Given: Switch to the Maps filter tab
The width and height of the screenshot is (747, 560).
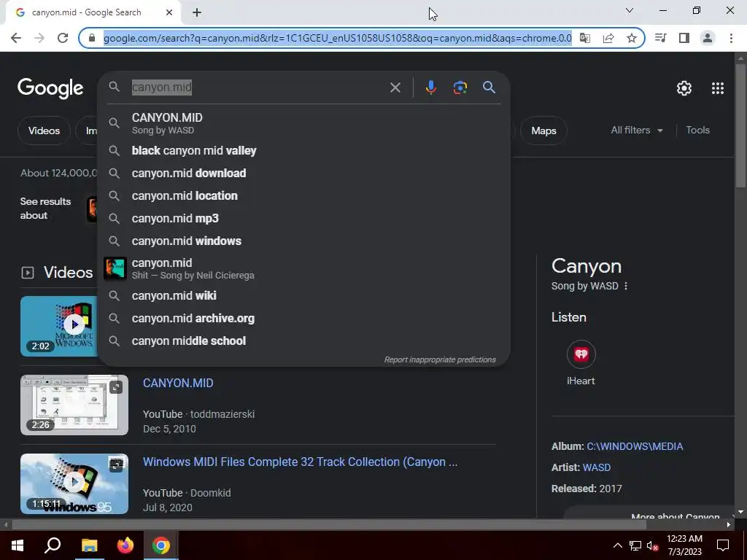Looking at the screenshot, I should point(543,131).
